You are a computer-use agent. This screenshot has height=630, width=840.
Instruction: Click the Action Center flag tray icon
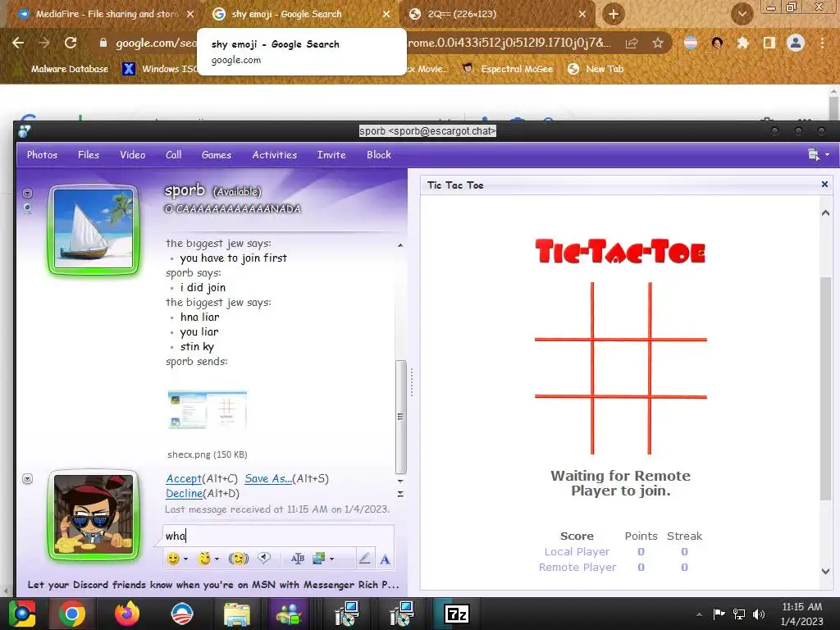pos(719,614)
